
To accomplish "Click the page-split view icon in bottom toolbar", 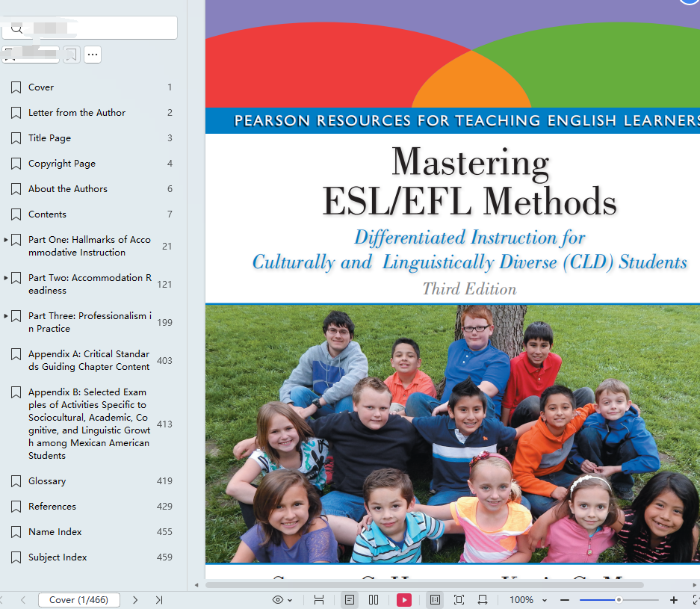I will 319,600.
